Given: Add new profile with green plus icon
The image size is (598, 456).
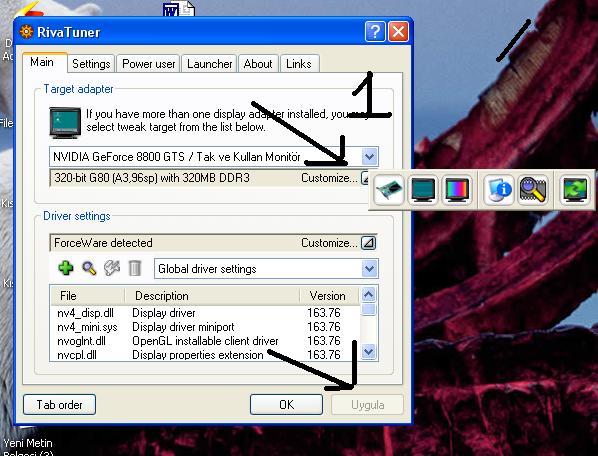Looking at the screenshot, I should pyautogui.click(x=66, y=268).
